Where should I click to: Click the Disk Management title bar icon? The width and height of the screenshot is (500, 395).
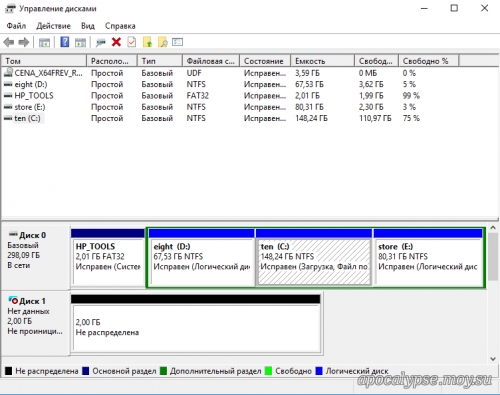point(10,8)
